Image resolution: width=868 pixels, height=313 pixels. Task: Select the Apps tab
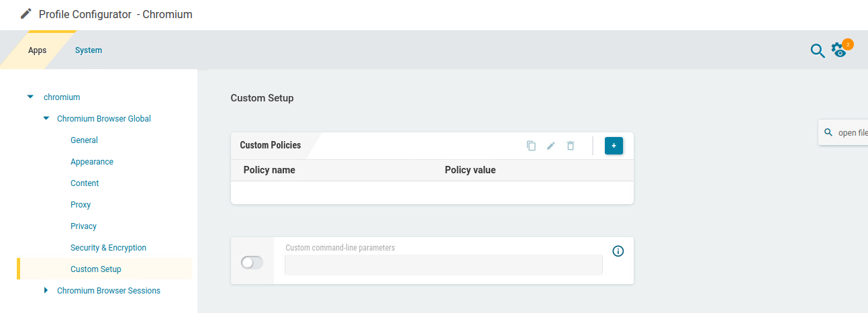[x=38, y=50]
